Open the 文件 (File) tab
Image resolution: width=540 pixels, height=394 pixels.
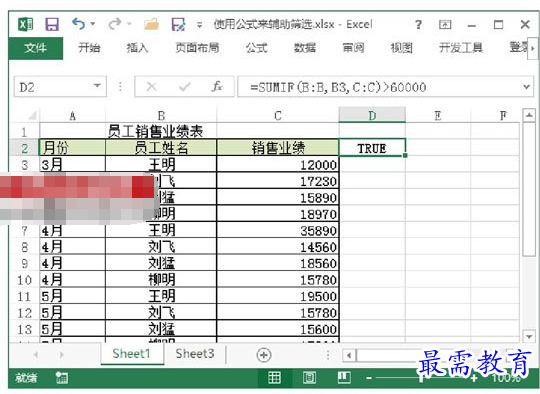[35, 48]
